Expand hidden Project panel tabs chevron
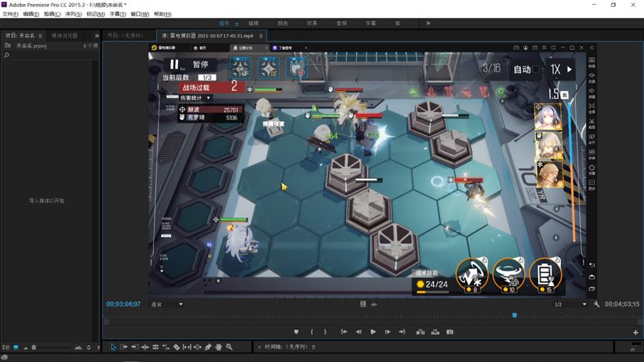The width and height of the screenshot is (644, 362). (97, 36)
